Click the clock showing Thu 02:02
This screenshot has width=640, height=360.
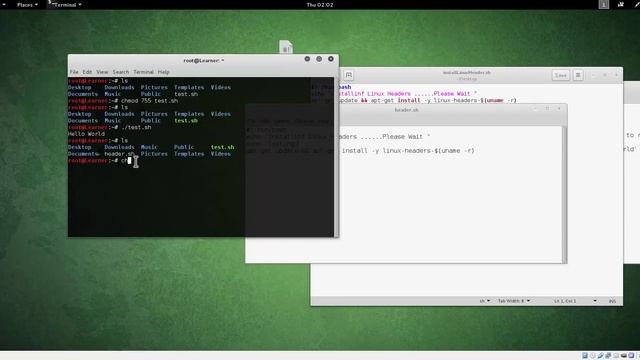[320, 5]
